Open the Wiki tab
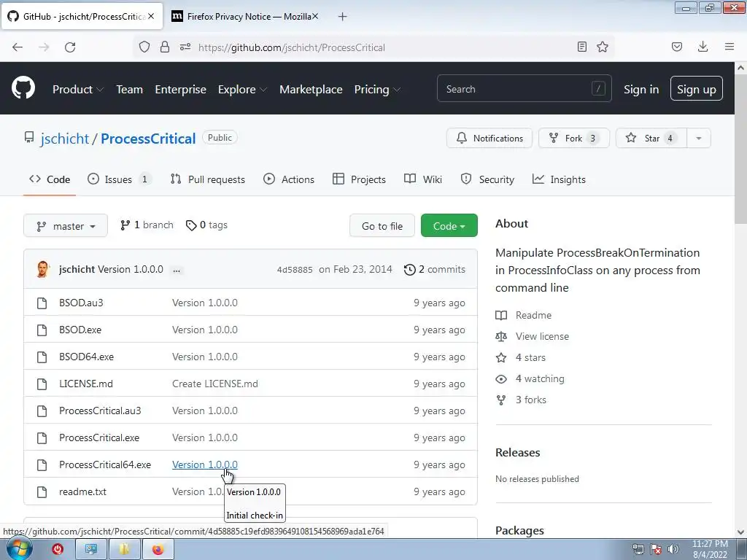This screenshot has width=747, height=560. click(423, 179)
